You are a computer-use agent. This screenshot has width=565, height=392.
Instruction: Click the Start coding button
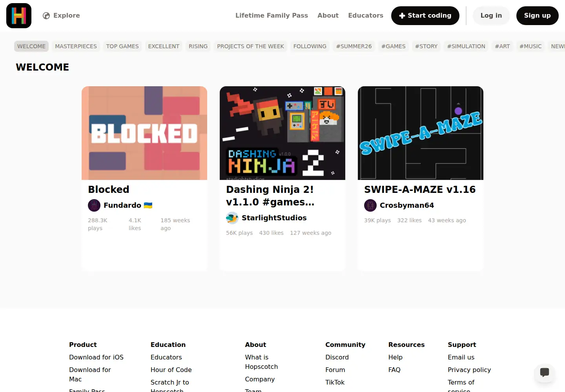point(425,16)
